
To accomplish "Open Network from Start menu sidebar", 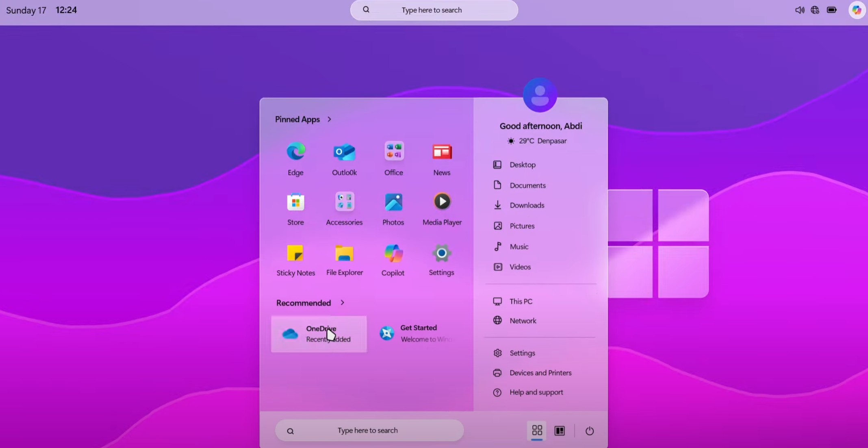I will point(522,321).
